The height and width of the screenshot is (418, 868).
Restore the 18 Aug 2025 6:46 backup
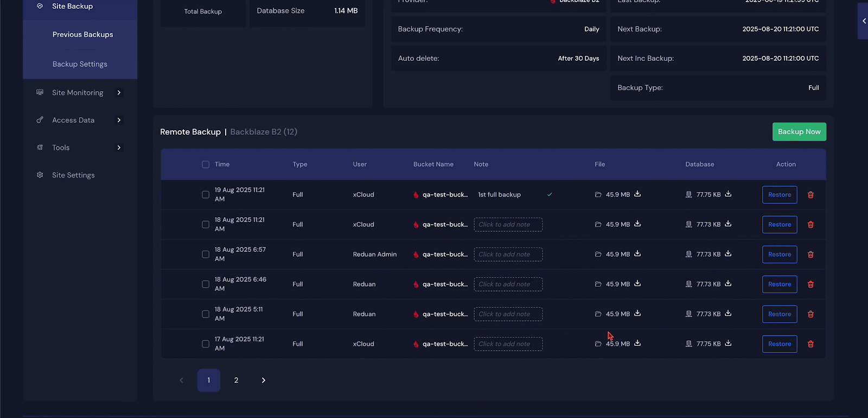(x=780, y=284)
